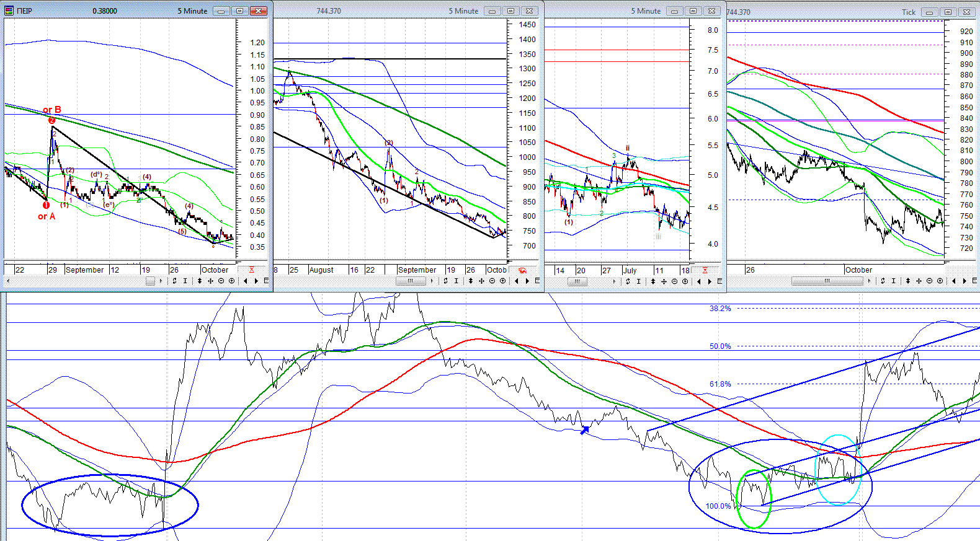Step forward one bar in the Tick chart

(x=965, y=281)
